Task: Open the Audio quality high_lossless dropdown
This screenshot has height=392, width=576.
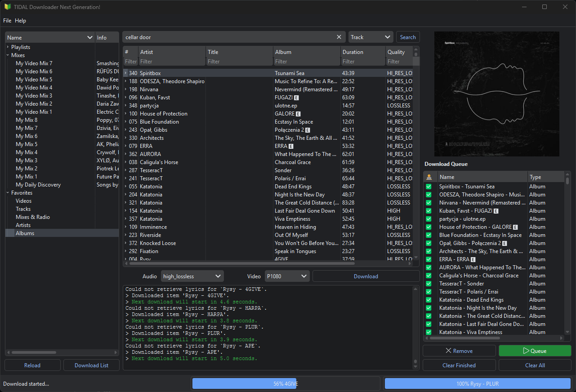Action: (192, 276)
